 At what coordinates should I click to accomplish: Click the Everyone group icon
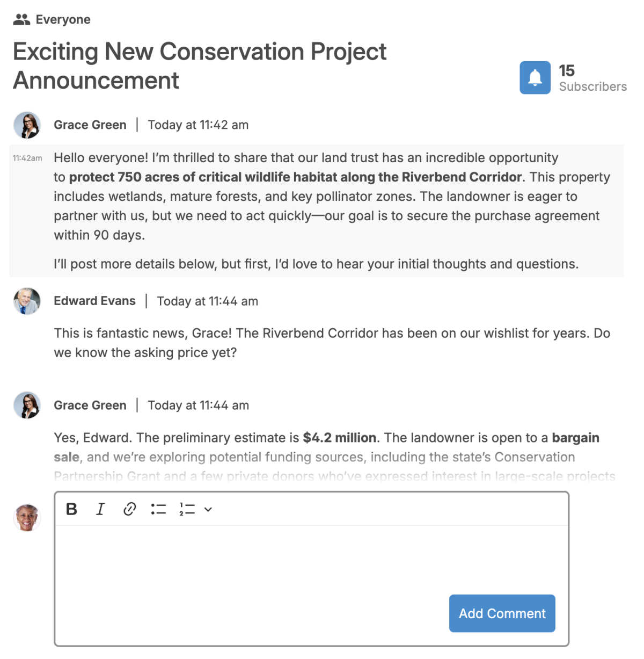[21, 18]
